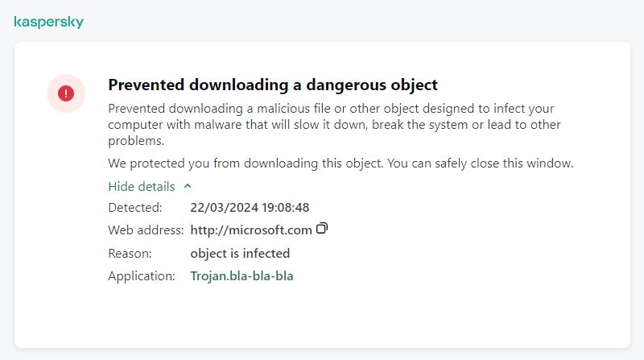Click the Web address: field label

point(146,230)
